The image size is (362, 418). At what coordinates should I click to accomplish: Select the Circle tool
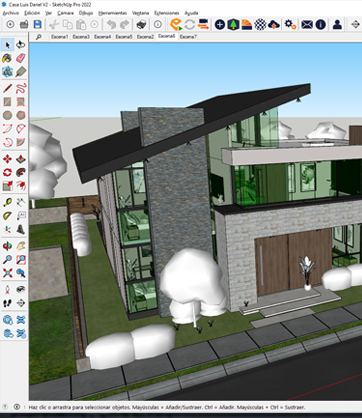[x=8, y=115]
